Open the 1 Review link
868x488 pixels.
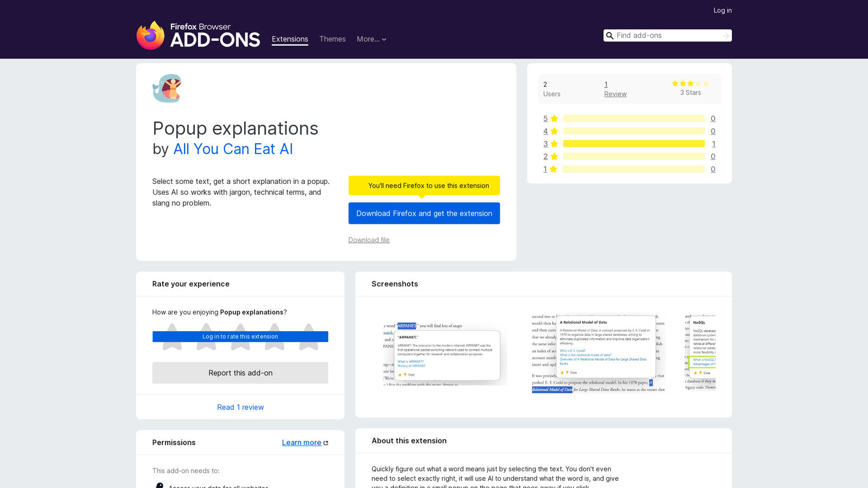(x=615, y=89)
